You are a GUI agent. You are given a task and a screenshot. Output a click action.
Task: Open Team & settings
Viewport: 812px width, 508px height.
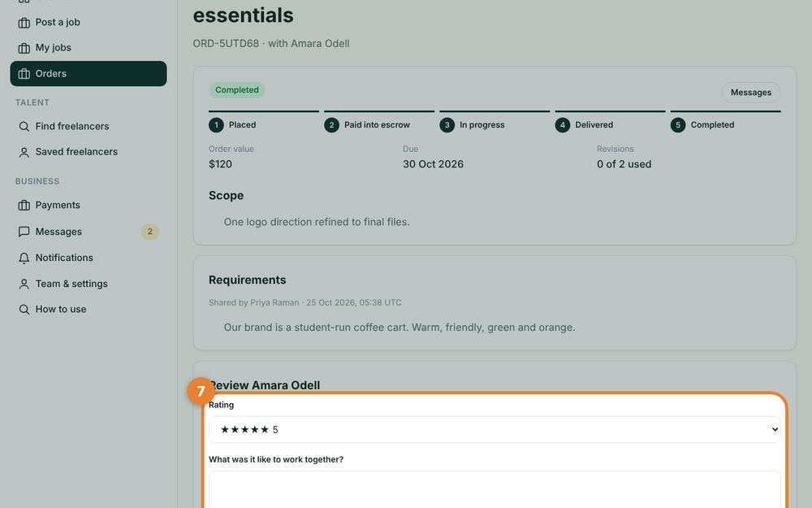tap(89, 284)
